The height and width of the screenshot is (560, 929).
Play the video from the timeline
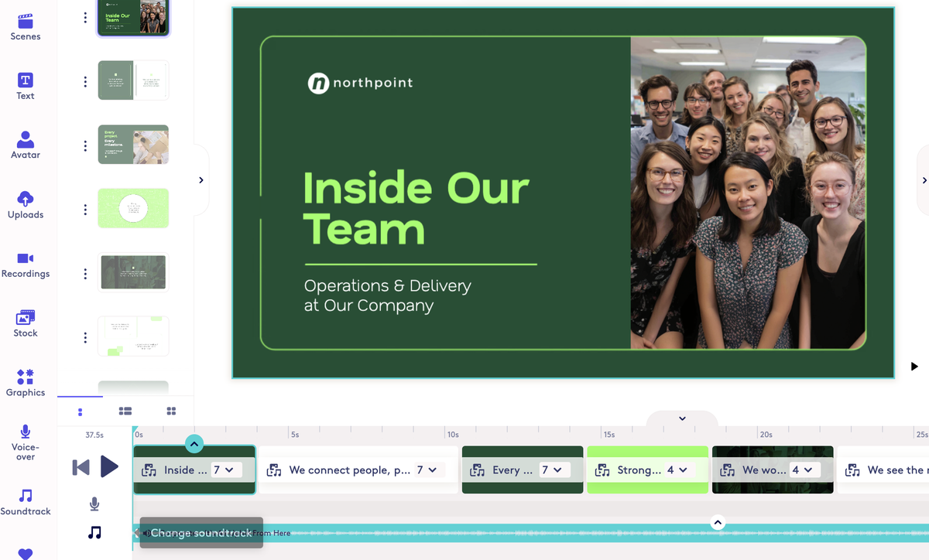click(x=109, y=466)
